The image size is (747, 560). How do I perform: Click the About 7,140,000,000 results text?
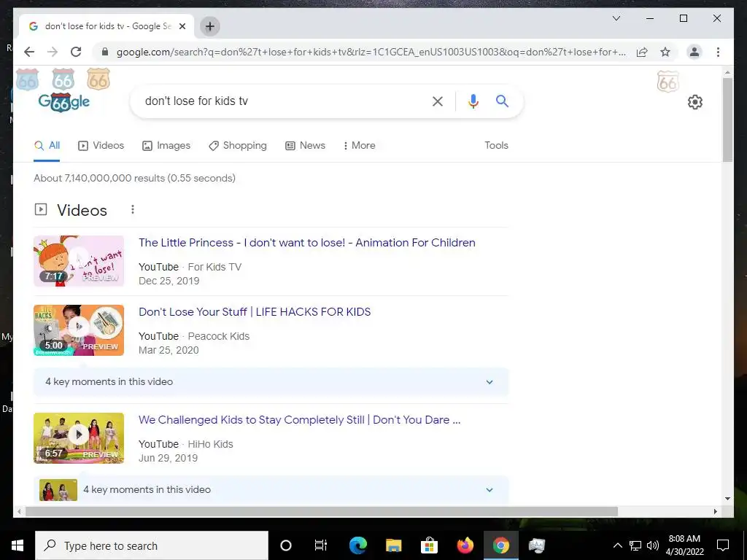pos(134,178)
